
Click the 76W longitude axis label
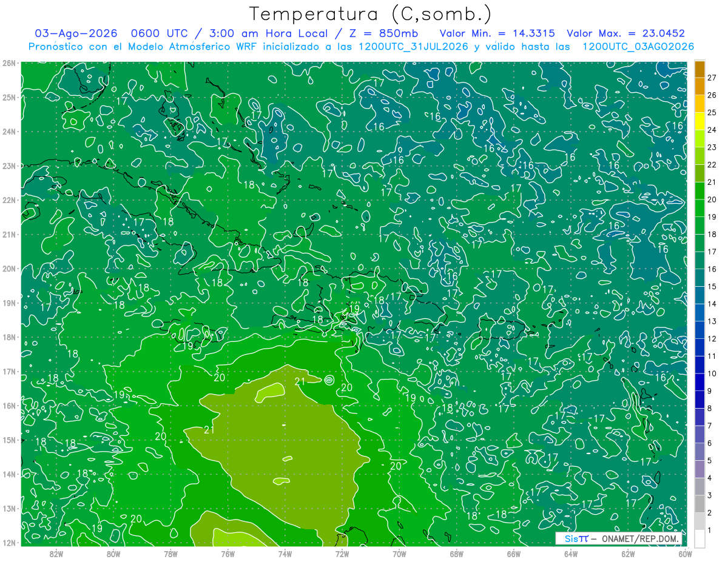[x=228, y=554]
